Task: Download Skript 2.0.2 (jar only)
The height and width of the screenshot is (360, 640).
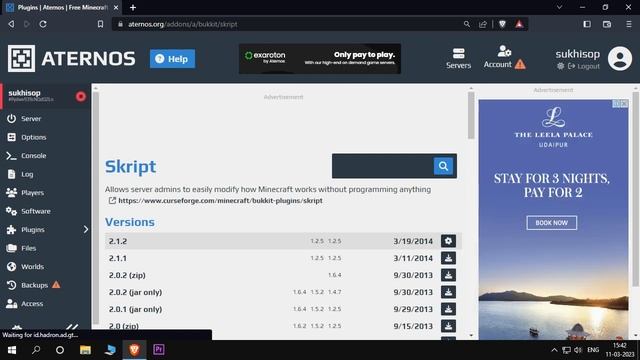Action: [448, 292]
